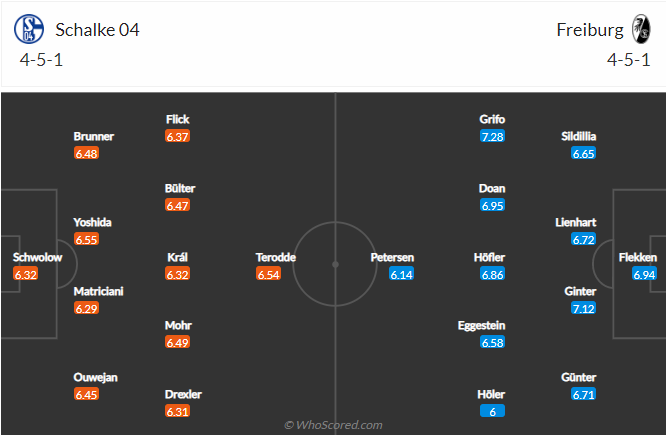Viewport: 666px width, 435px height.
Task: Click Ginter's 7.12 rating badge
Action: (583, 308)
